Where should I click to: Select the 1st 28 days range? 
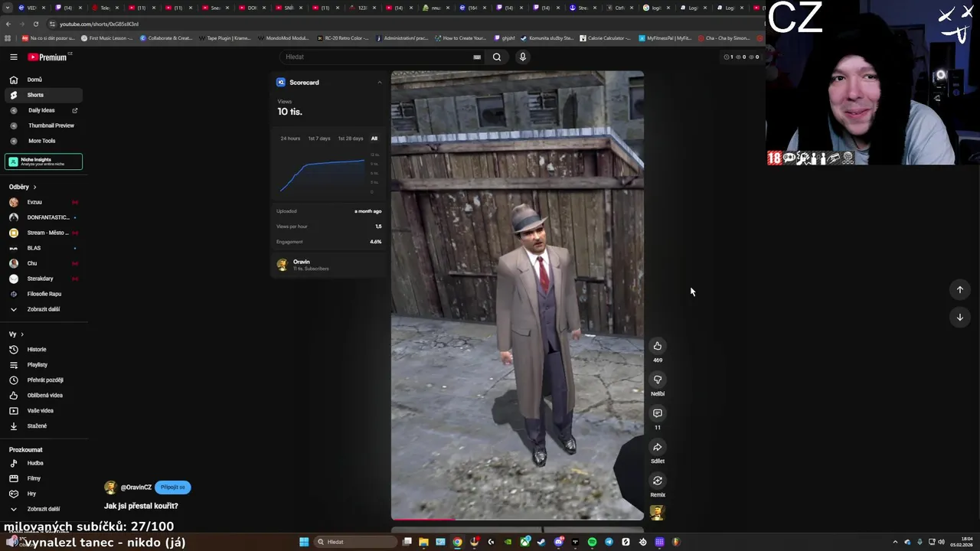(351, 139)
